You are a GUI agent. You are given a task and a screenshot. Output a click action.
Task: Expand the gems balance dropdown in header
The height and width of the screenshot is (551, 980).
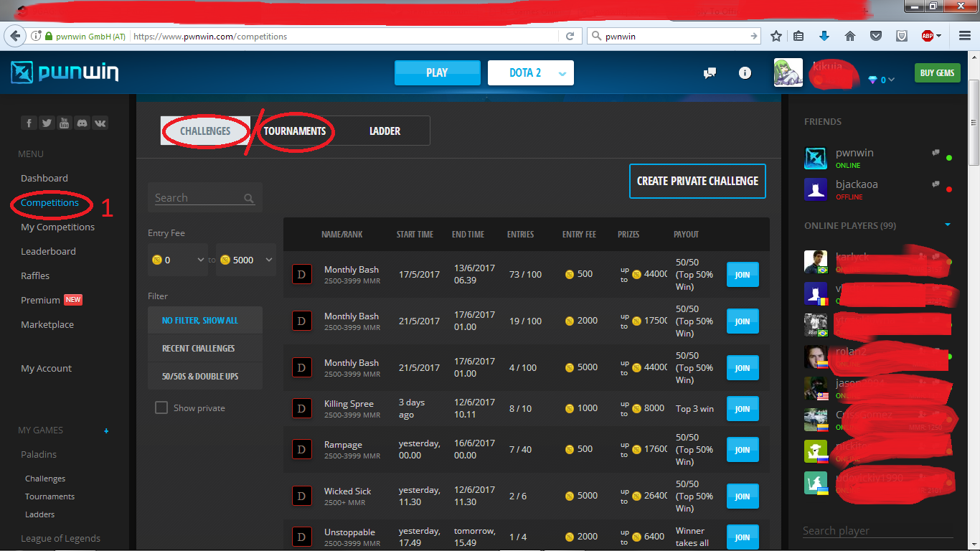click(891, 80)
